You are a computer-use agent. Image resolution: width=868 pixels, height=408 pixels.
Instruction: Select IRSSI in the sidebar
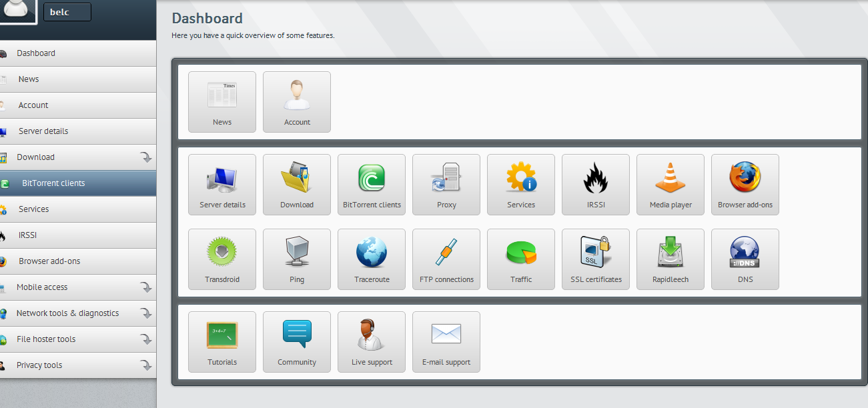tap(78, 235)
